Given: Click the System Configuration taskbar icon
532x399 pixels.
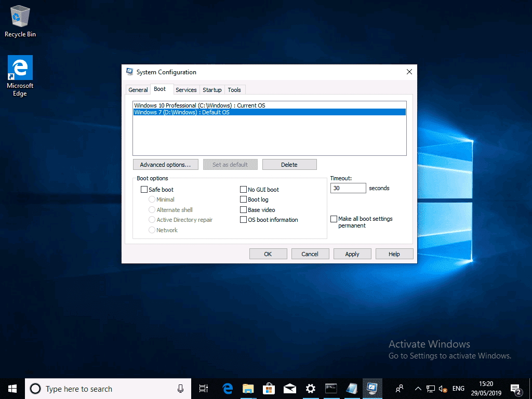Looking at the screenshot, I should click(373, 389).
